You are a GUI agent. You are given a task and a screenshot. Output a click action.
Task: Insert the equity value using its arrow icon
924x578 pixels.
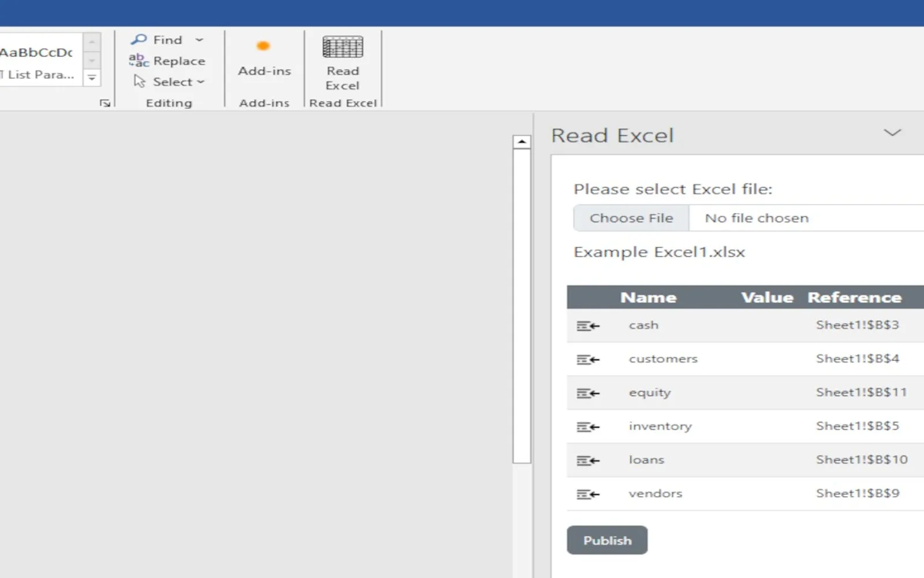(x=588, y=393)
